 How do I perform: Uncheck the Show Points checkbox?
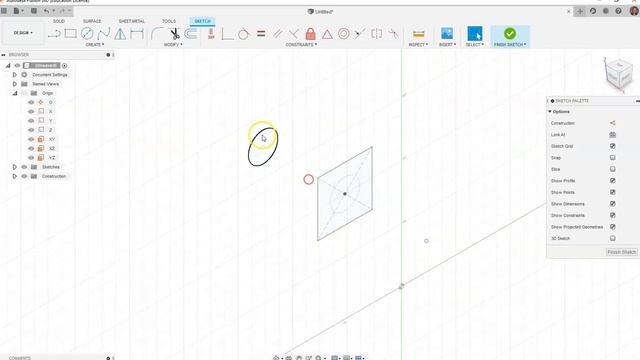coord(612,192)
